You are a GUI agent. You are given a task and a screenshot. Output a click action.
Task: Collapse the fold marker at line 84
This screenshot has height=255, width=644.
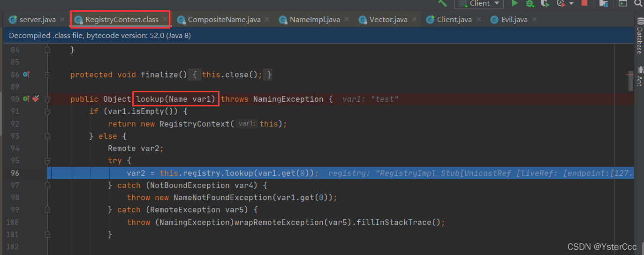click(x=47, y=50)
